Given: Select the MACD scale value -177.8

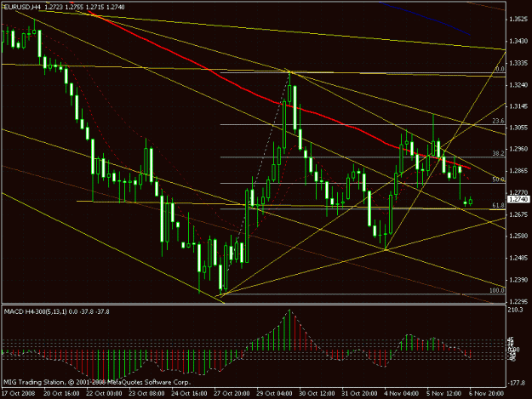Looking at the screenshot, I should (x=516, y=383).
